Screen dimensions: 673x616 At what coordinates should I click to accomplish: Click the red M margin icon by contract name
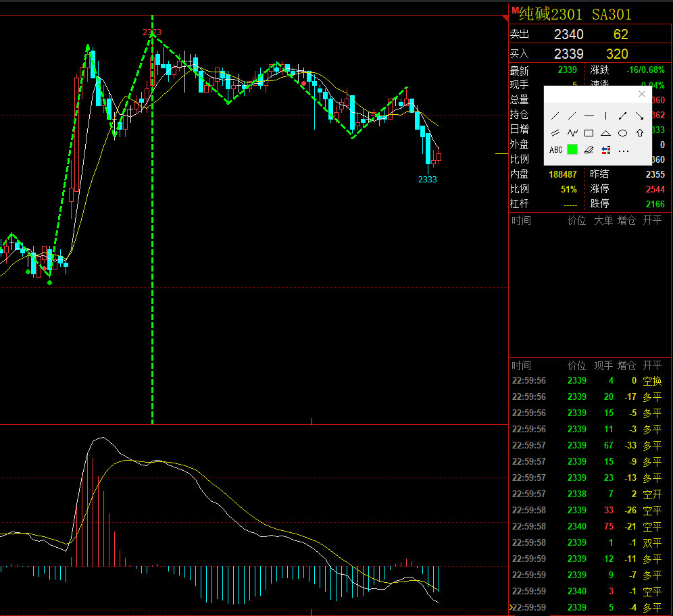tap(515, 11)
